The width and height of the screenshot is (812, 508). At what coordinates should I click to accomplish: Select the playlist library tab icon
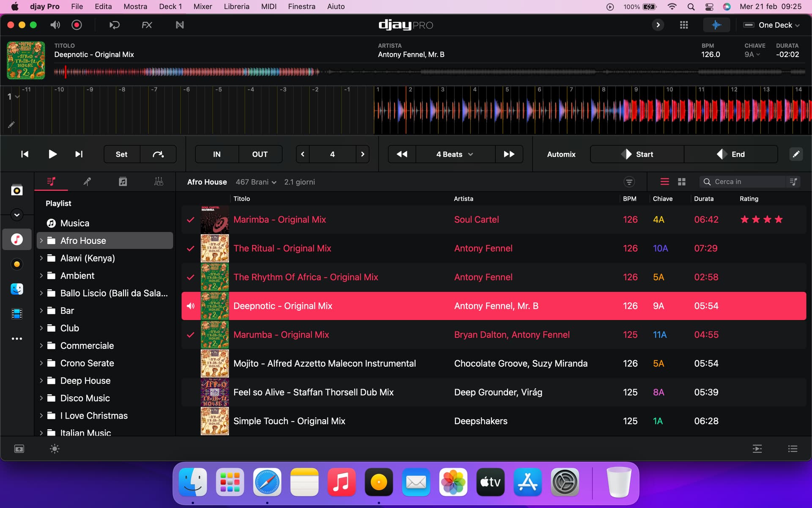(x=51, y=182)
